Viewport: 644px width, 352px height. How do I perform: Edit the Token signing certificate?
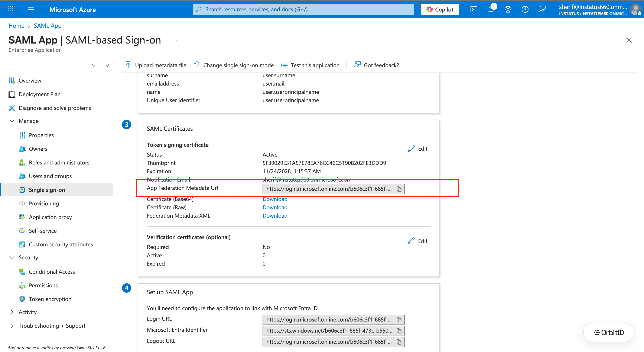point(417,148)
